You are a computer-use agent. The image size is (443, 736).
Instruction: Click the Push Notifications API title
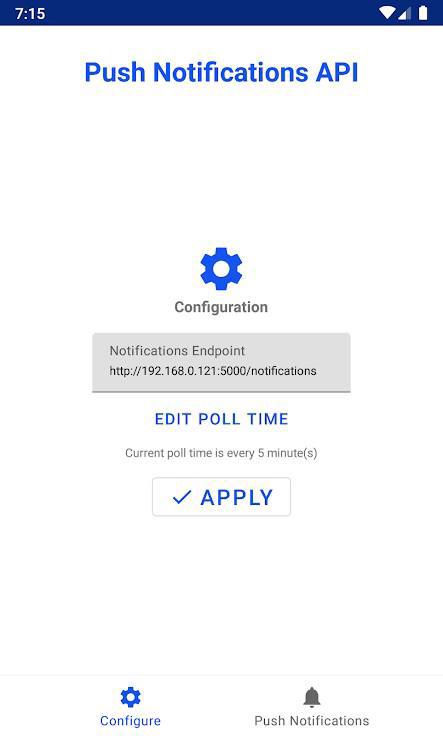pyautogui.click(x=222, y=72)
